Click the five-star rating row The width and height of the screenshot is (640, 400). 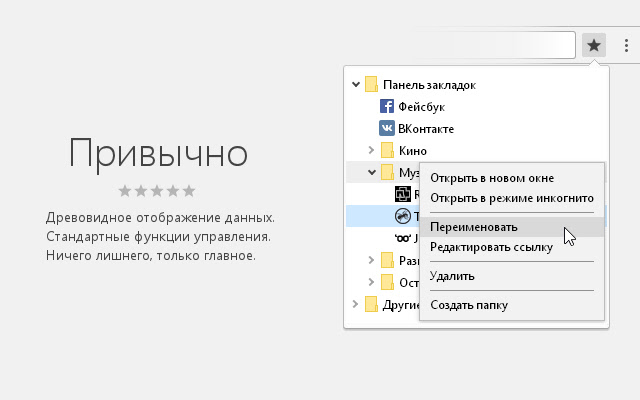[157, 190]
